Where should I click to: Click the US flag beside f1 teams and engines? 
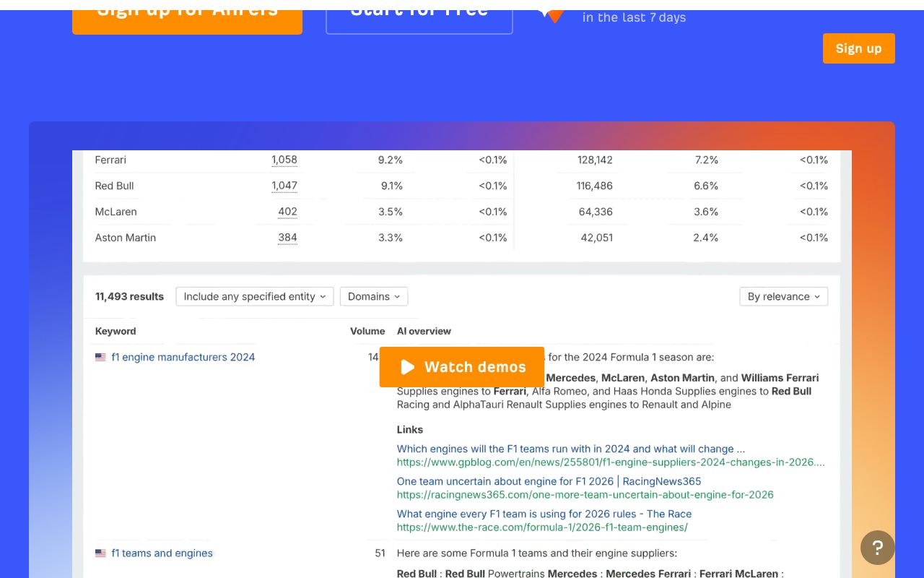point(100,553)
